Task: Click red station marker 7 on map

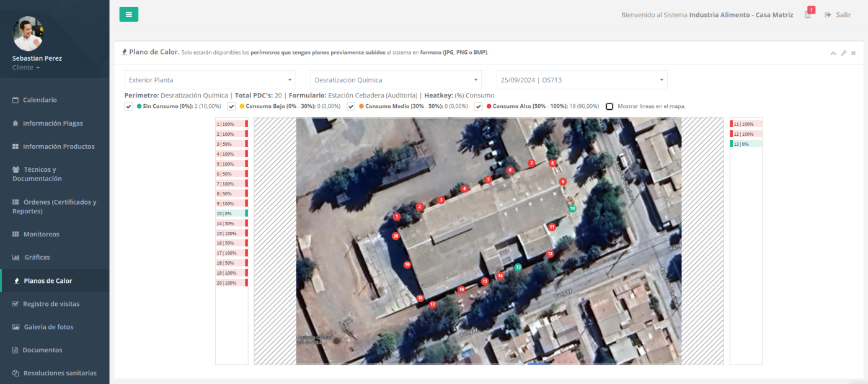Action: pos(531,163)
